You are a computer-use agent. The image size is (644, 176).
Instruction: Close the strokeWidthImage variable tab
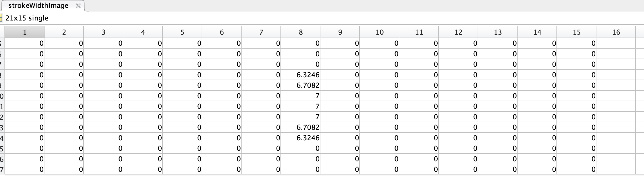coord(78,6)
